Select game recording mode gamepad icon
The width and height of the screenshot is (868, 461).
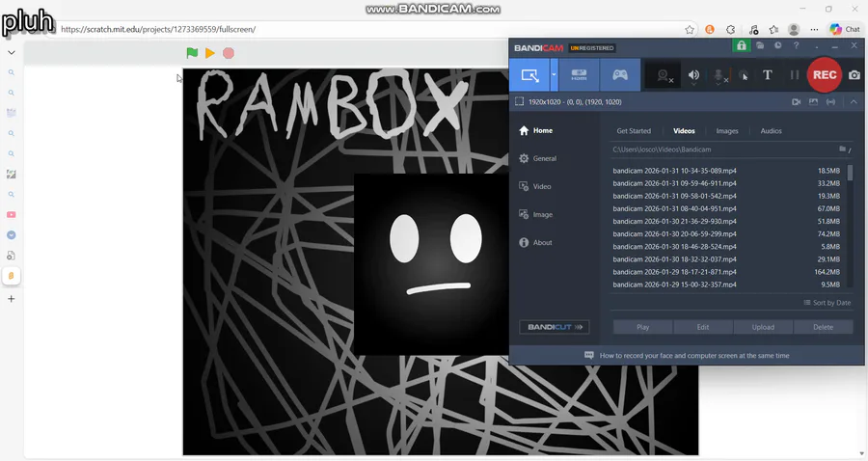620,74
